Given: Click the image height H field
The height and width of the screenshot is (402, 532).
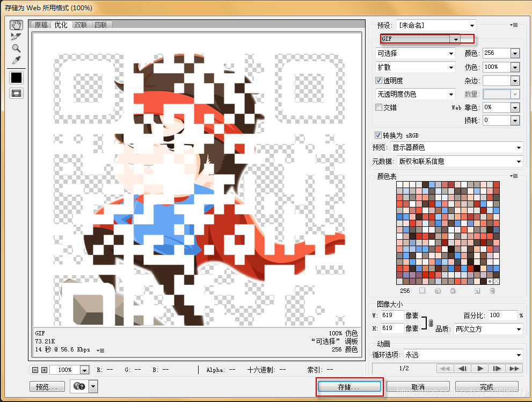Looking at the screenshot, I should [392, 328].
